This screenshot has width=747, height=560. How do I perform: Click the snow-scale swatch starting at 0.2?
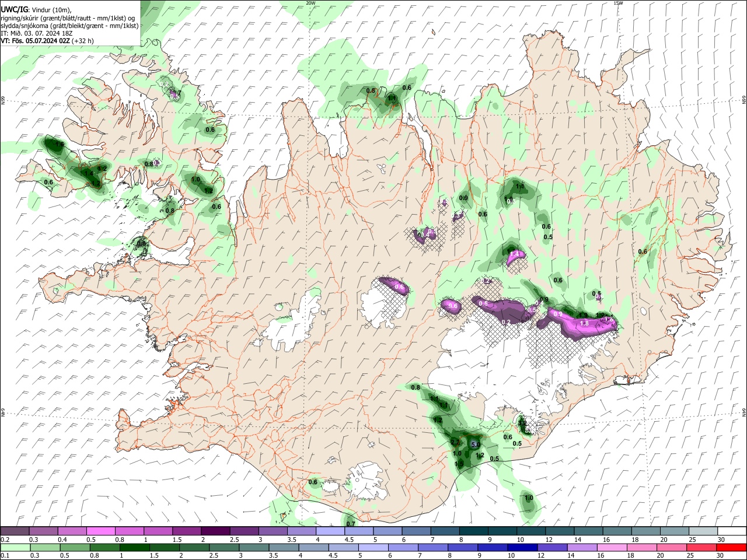pos(15,531)
